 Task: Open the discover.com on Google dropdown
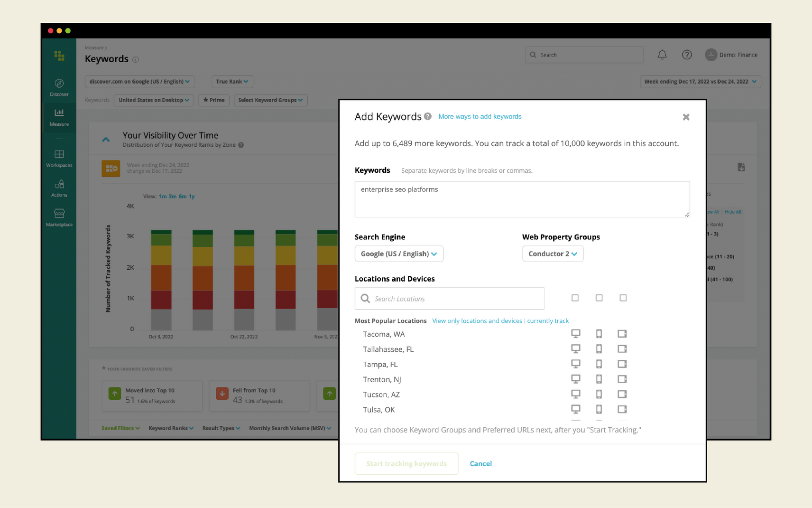pos(139,82)
